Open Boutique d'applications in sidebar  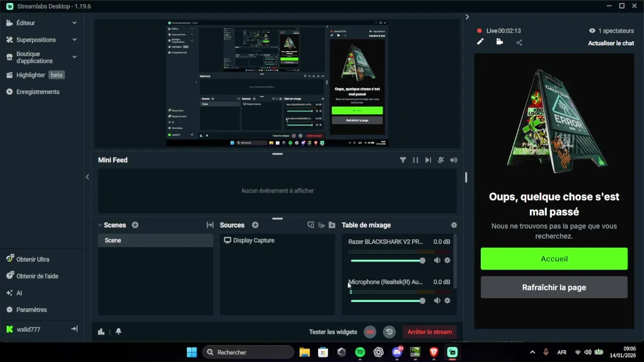(x=34, y=57)
